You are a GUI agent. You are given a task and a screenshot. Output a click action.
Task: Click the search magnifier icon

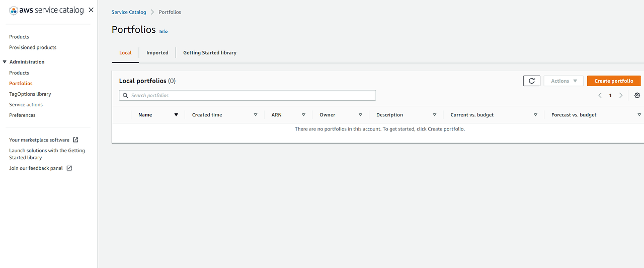(126, 95)
